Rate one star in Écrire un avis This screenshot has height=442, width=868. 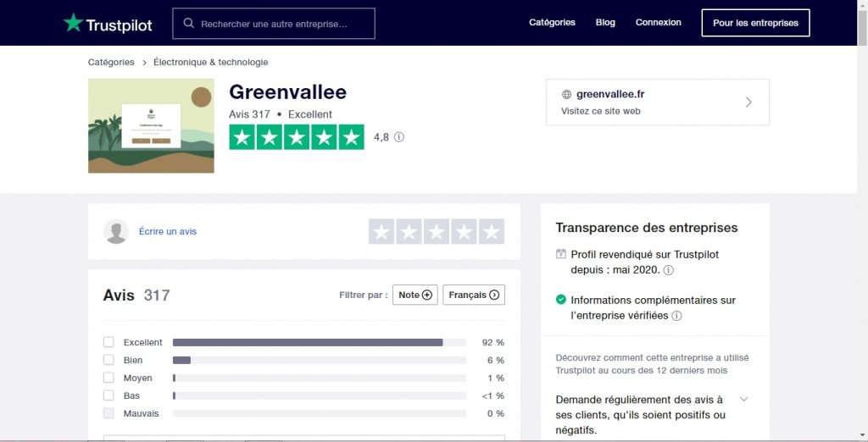click(381, 232)
